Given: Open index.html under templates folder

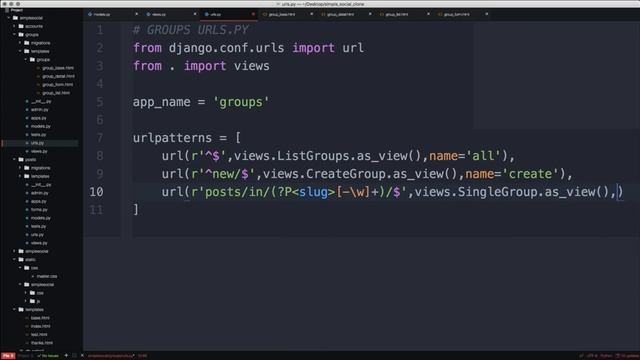Looking at the screenshot, I should coord(41,327).
